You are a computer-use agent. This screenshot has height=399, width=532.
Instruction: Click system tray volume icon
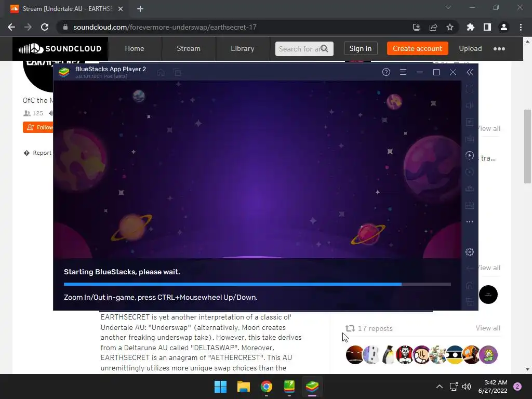click(x=467, y=387)
